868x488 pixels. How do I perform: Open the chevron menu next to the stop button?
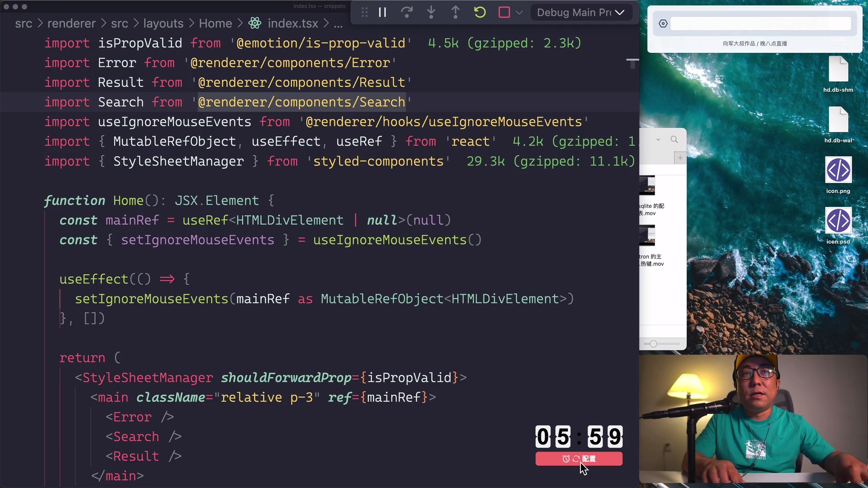point(520,12)
